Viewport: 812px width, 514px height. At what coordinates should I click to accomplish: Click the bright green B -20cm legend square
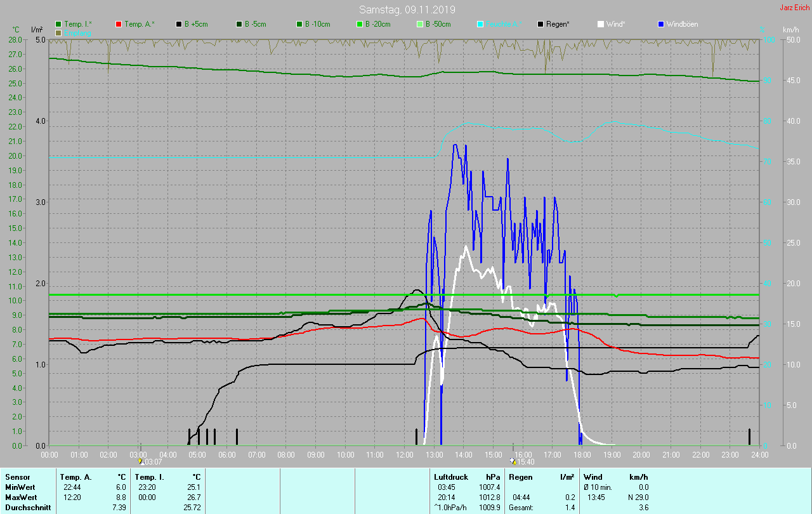point(360,24)
